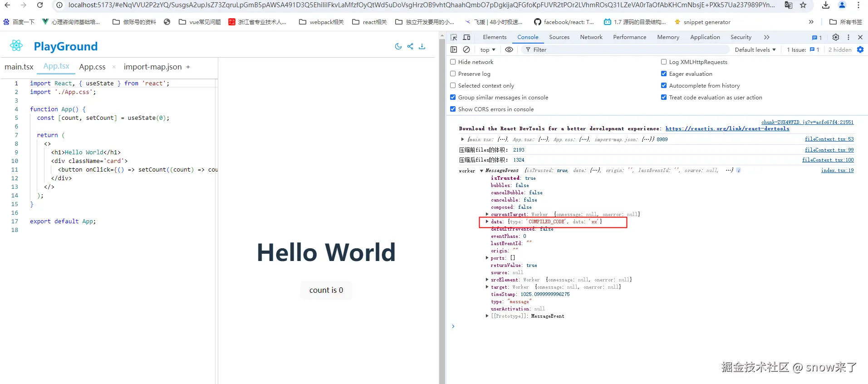This screenshot has height=384, width=868.
Task: Open the main.tsx file tab
Action: pos(19,67)
